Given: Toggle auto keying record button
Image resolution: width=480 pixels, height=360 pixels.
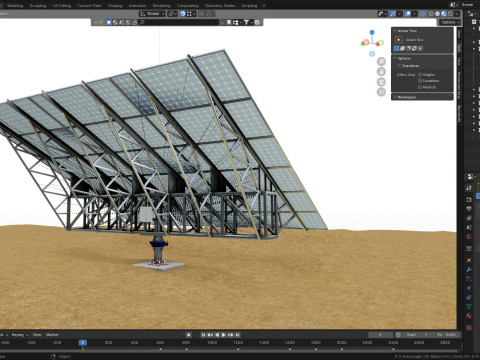Looking at the screenshot, I should pos(188,335).
